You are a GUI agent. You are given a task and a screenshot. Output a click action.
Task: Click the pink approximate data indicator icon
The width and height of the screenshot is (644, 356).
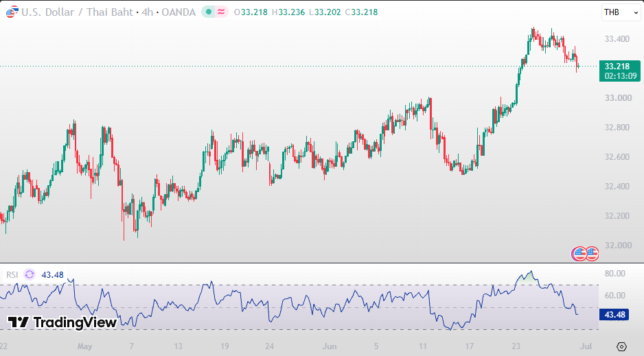coord(221,12)
